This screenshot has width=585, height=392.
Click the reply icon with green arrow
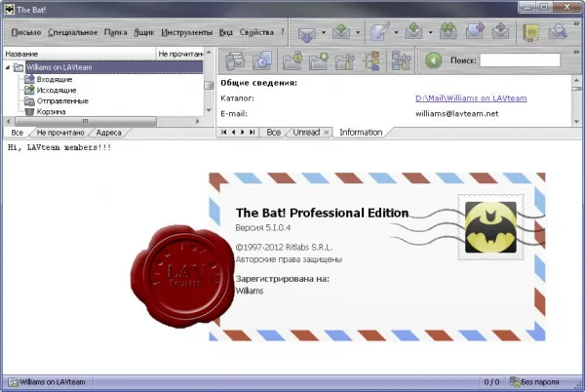pyautogui.click(x=413, y=32)
